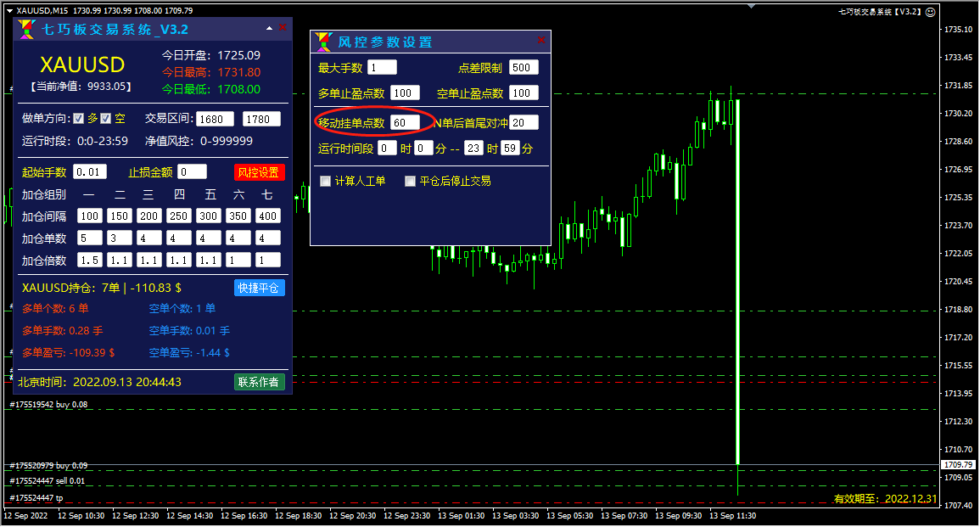Image resolution: width=980 pixels, height=527 pixels.
Task: Edit 加仓单数 group two value 3
Action: tap(120, 238)
